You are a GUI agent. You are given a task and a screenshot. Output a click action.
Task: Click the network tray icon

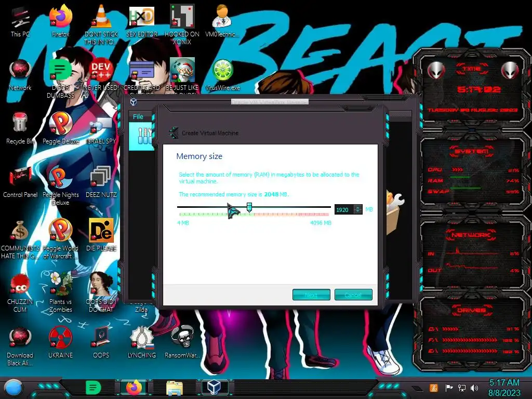462,388
